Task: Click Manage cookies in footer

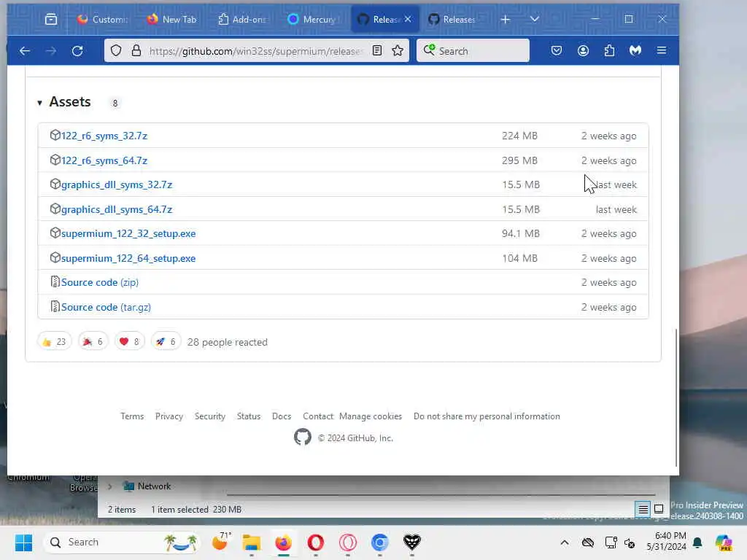Action: 371,416
